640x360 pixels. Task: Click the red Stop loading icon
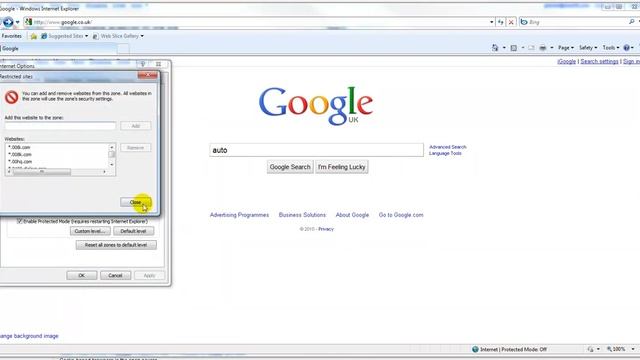coord(511,22)
